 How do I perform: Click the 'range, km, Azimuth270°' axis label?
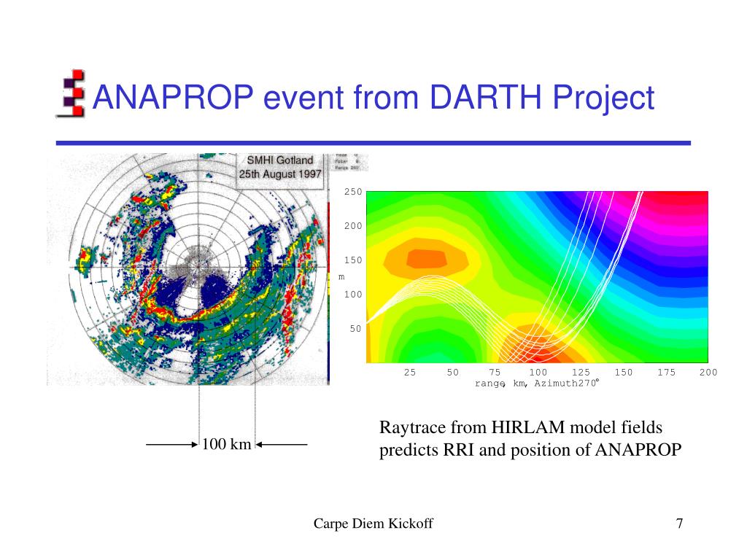tap(537, 384)
